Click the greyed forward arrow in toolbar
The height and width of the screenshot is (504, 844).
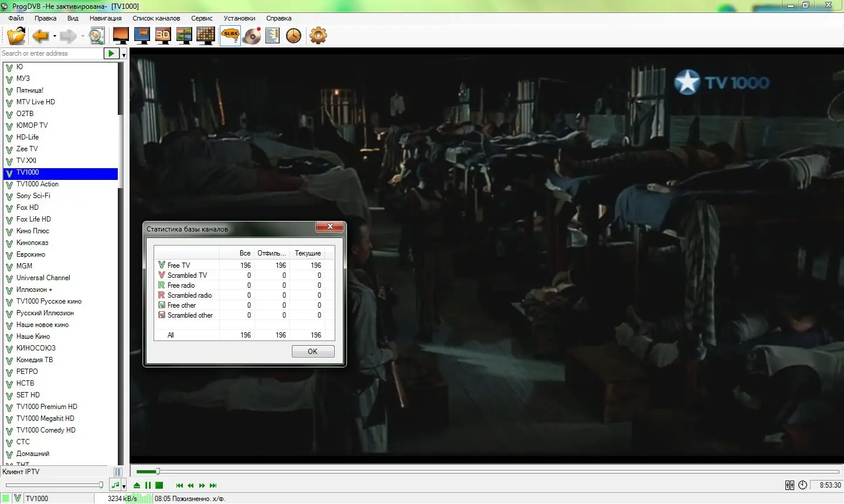pos(68,36)
